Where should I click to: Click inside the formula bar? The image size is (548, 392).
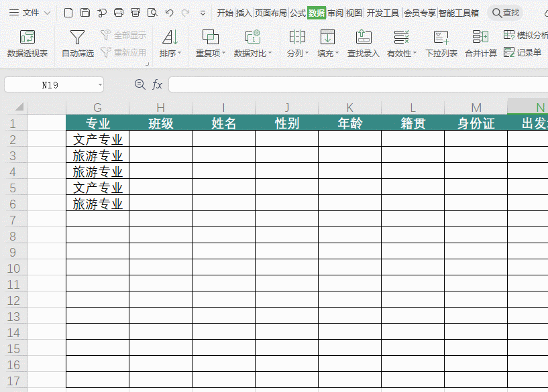pos(358,84)
